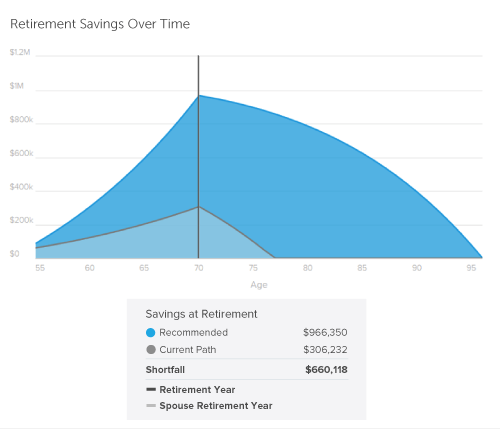500x429 pixels.
Task: Click the Savings at Retirement heading
Action: (201, 314)
